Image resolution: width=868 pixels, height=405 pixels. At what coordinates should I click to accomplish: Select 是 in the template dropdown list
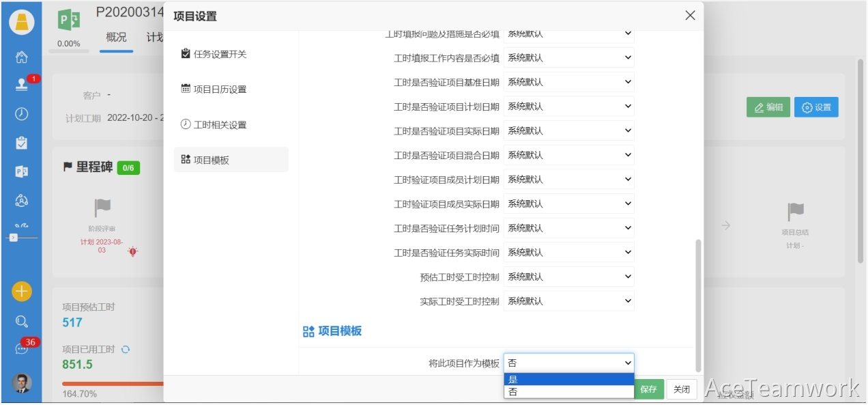(x=568, y=380)
